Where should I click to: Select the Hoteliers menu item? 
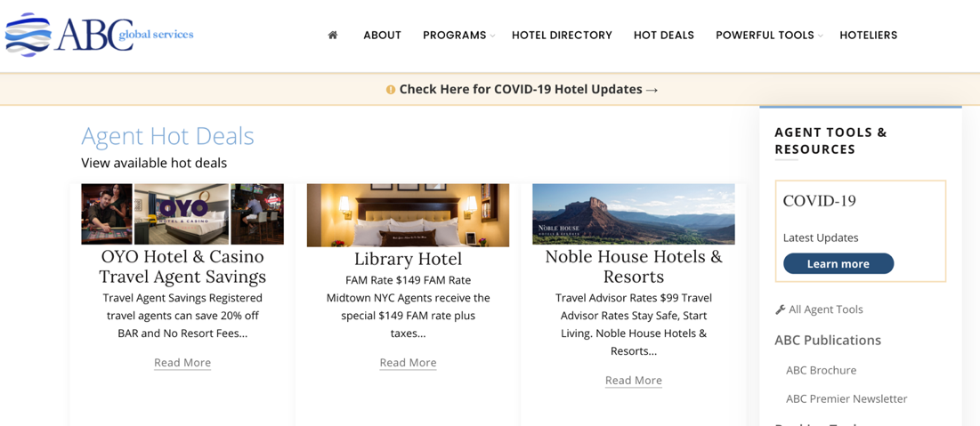868,36
